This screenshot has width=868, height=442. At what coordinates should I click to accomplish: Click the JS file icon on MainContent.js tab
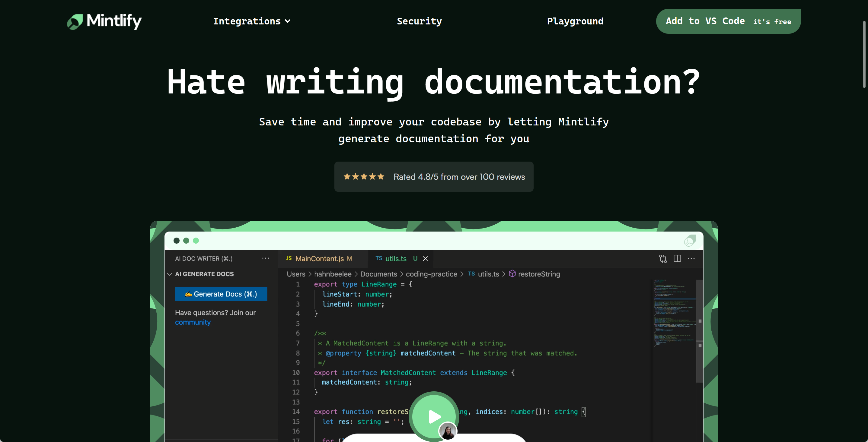point(289,258)
